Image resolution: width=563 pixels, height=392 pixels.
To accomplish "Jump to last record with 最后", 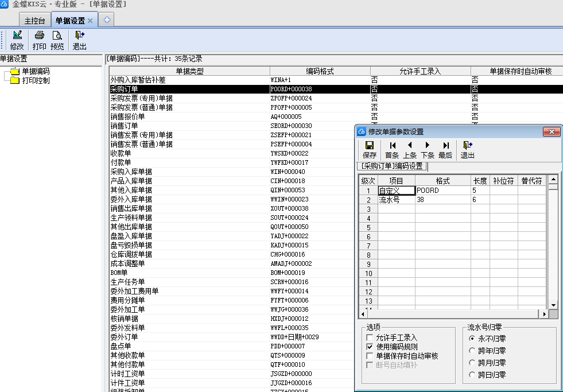I will (x=445, y=145).
